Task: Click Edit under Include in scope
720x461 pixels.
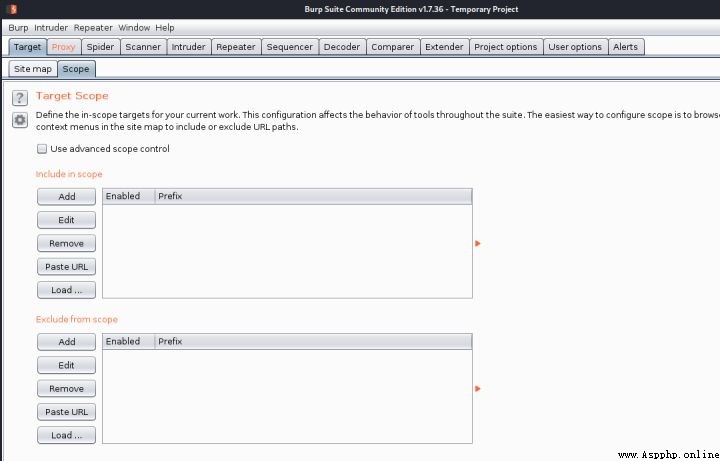Action: pos(67,220)
